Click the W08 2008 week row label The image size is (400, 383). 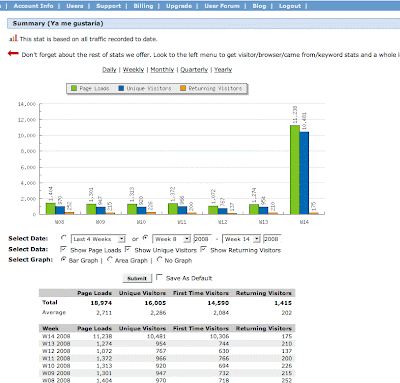click(56, 380)
